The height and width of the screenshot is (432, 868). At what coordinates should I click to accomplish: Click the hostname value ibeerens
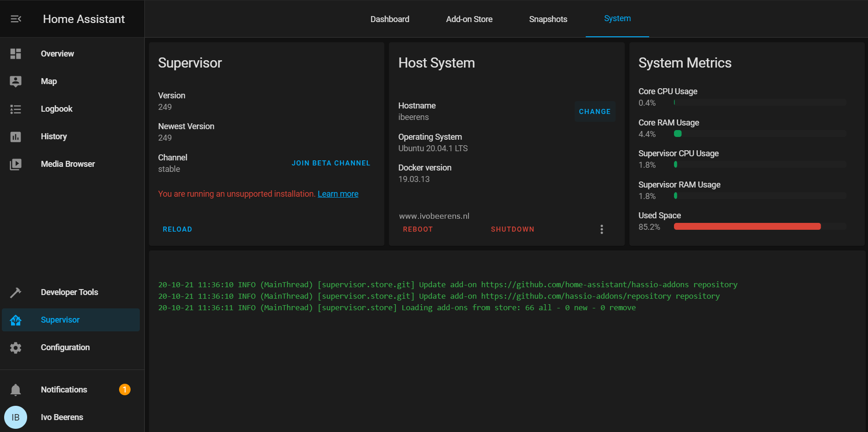(x=413, y=117)
